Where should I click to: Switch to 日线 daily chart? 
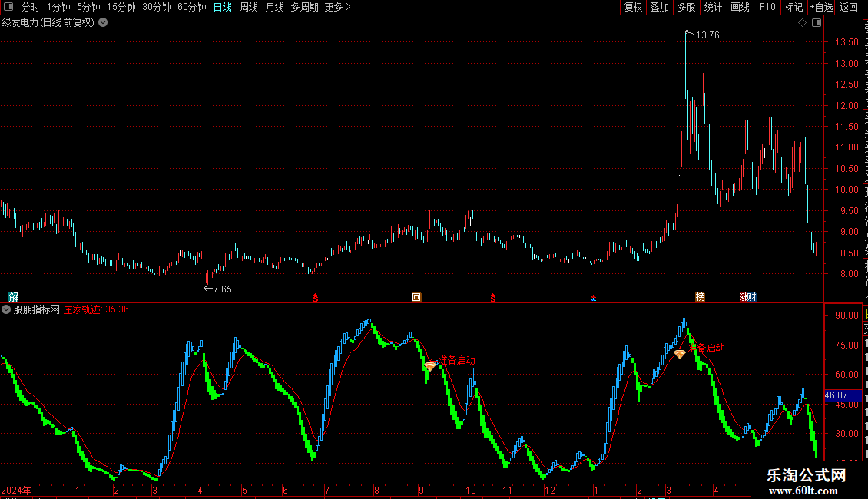(x=223, y=7)
